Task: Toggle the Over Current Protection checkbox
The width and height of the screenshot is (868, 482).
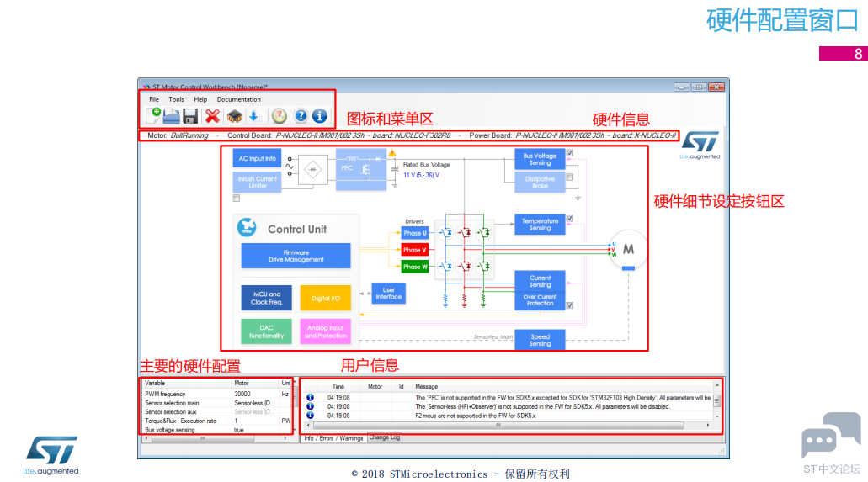Action: coord(570,305)
